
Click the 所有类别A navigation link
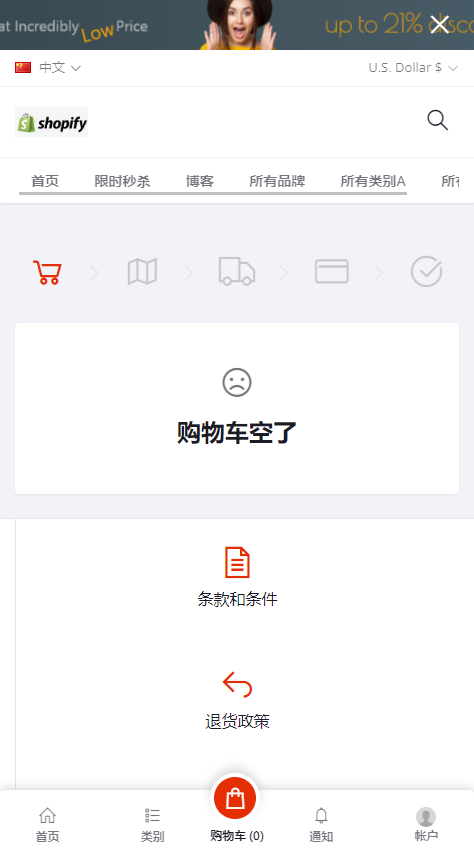tap(373, 181)
